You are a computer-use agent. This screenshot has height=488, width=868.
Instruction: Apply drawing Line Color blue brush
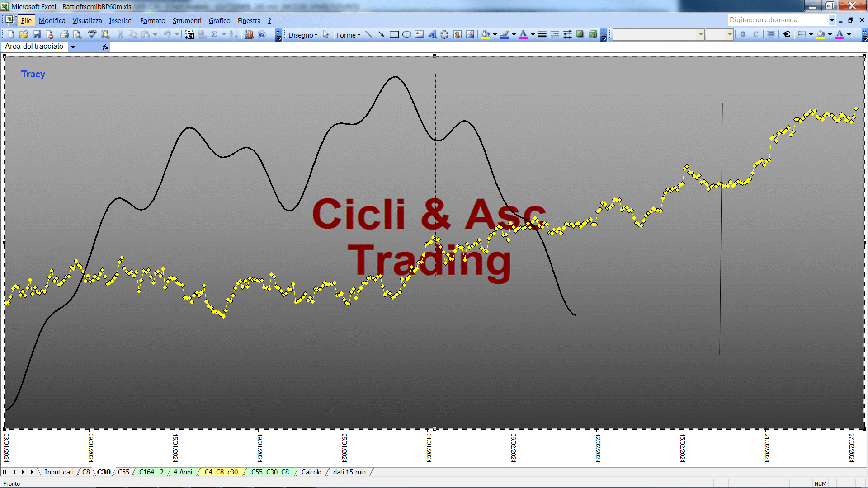coord(504,34)
